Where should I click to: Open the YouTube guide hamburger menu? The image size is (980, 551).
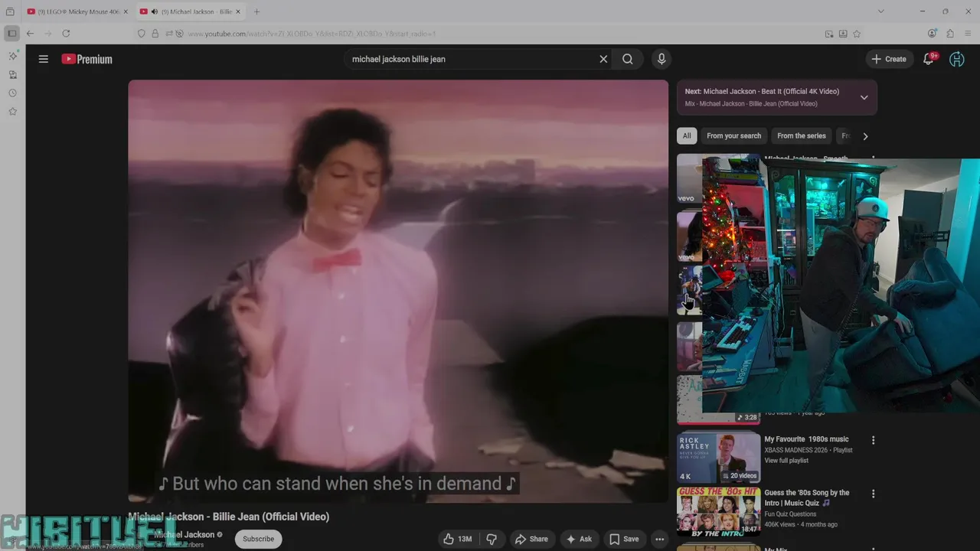[x=44, y=59]
